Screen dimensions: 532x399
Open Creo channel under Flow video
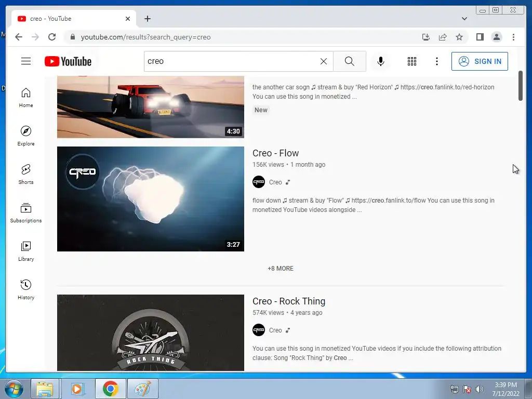pos(275,182)
